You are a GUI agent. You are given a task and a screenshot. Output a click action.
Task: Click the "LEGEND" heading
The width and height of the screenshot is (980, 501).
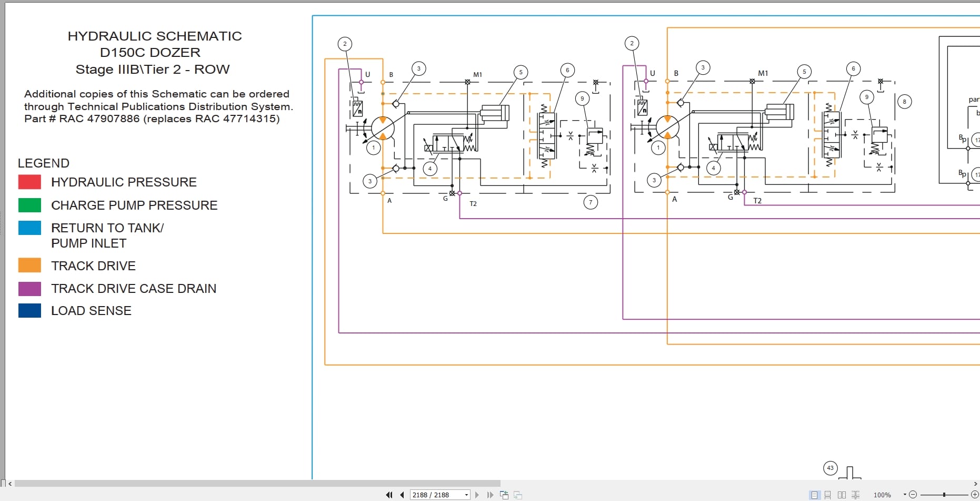(44, 163)
